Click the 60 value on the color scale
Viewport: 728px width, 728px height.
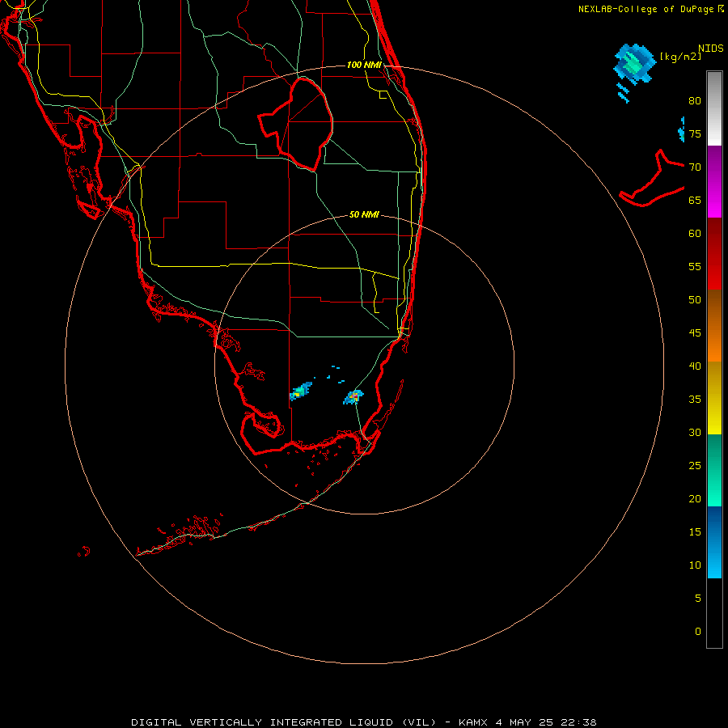695,234
